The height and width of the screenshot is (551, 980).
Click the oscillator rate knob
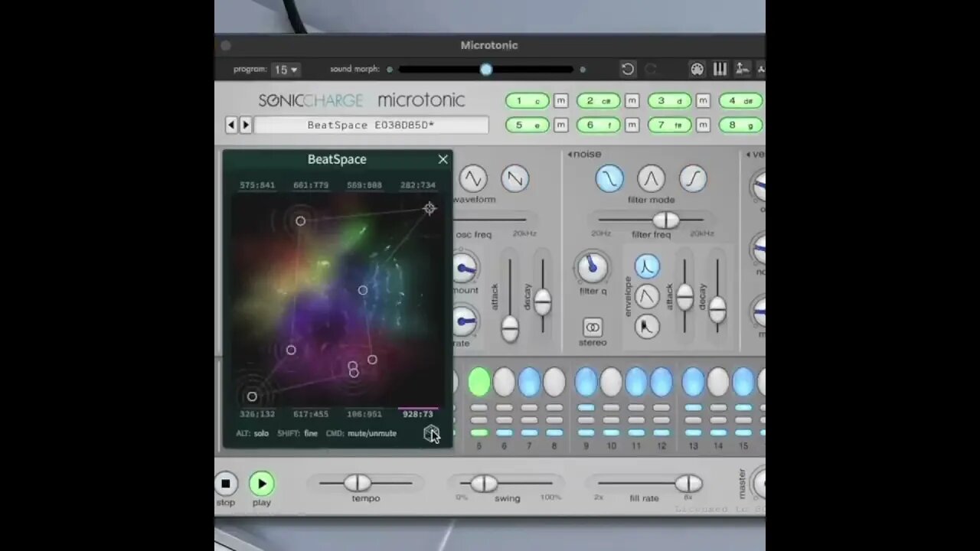tap(465, 321)
